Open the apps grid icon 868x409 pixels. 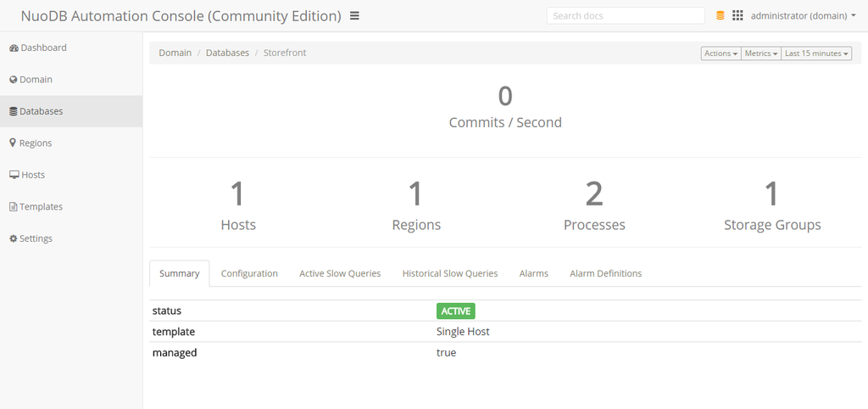[x=737, y=15]
